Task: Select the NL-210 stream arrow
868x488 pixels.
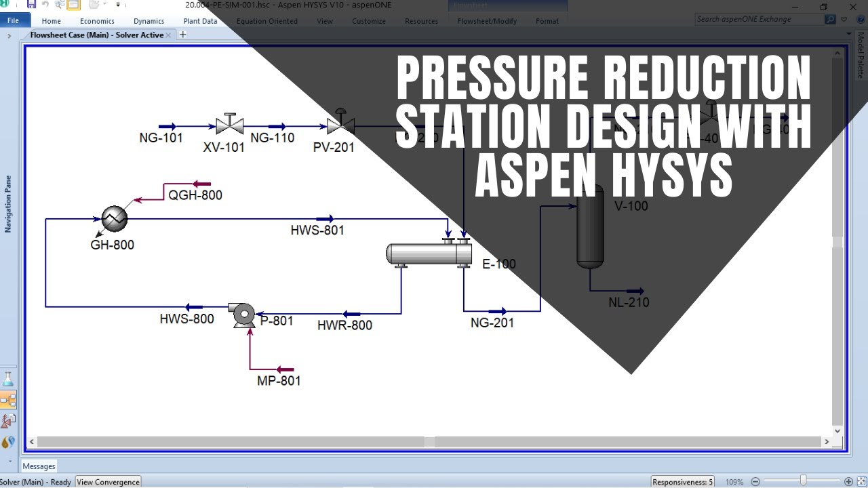Action: click(635, 291)
